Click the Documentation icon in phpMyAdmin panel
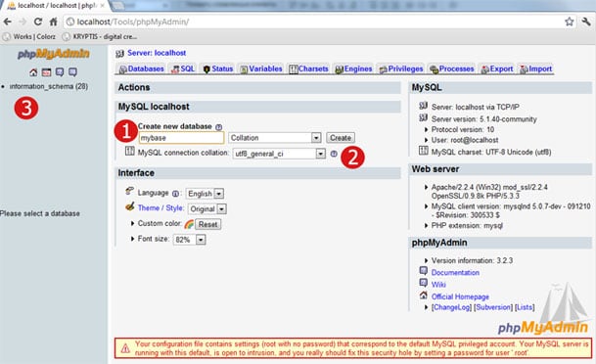This screenshot has height=364, width=596. (x=424, y=270)
